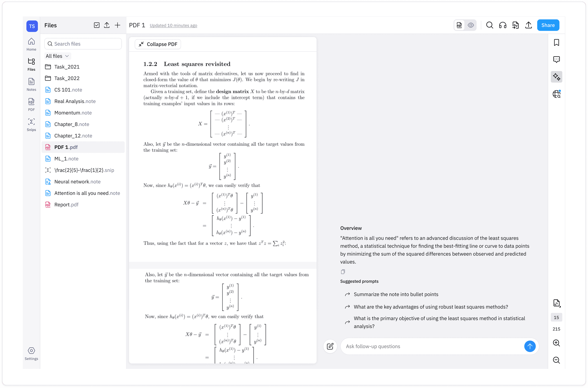Click the bookmark icon in right sidebar
Image resolution: width=588 pixels, height=388 pixels.
point(556,43)
